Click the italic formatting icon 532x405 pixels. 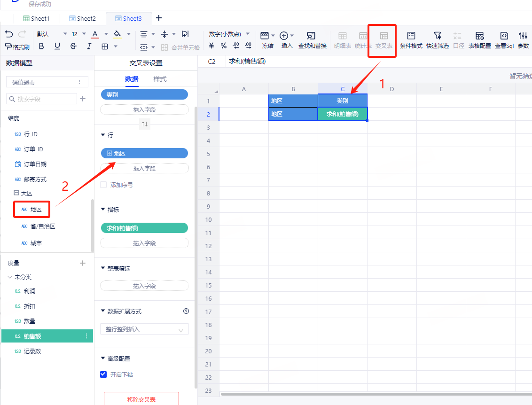[89, 46]
